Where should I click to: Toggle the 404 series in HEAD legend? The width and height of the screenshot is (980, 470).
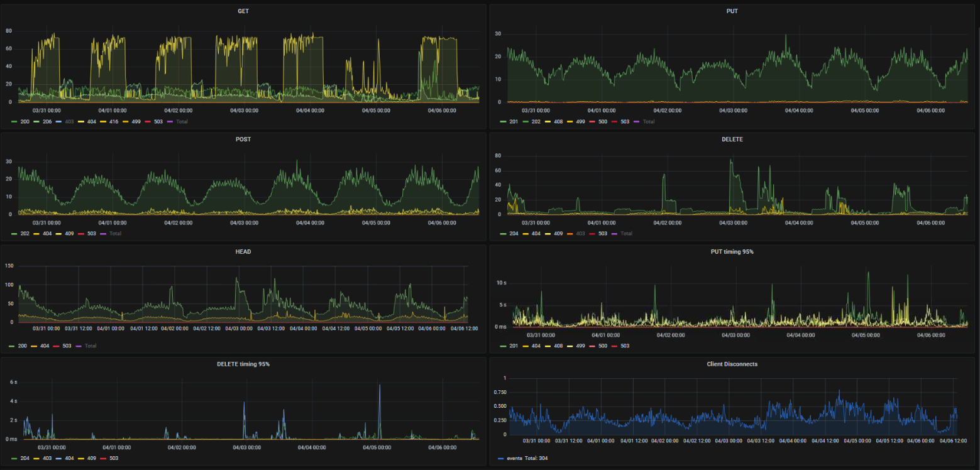pyautogui.click(x=43, y=346)
